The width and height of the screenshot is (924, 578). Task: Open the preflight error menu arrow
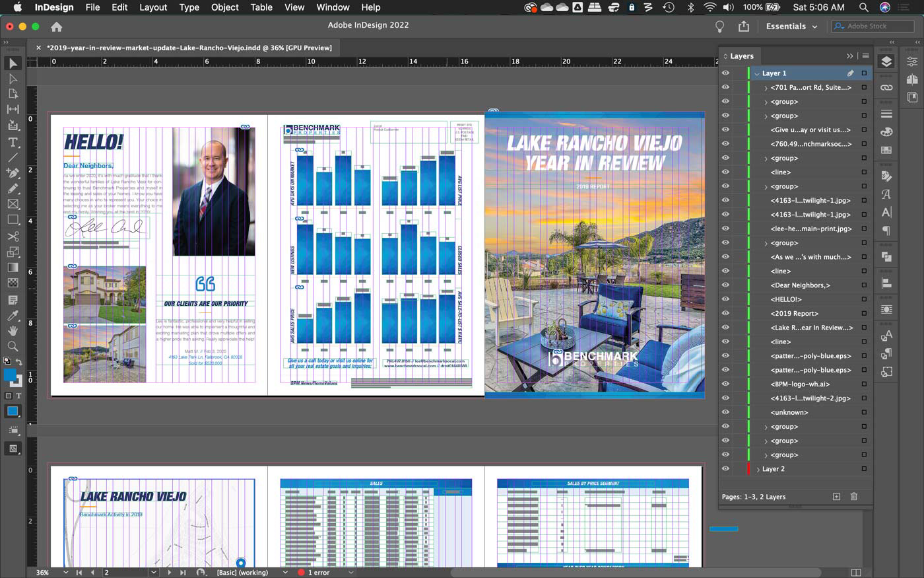click(x=350, y=573)
